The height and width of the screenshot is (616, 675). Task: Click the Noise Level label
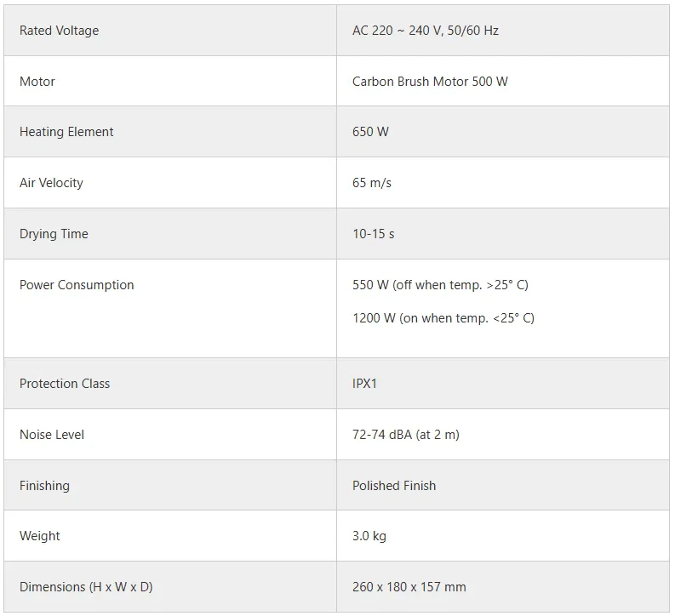point(52,435)
